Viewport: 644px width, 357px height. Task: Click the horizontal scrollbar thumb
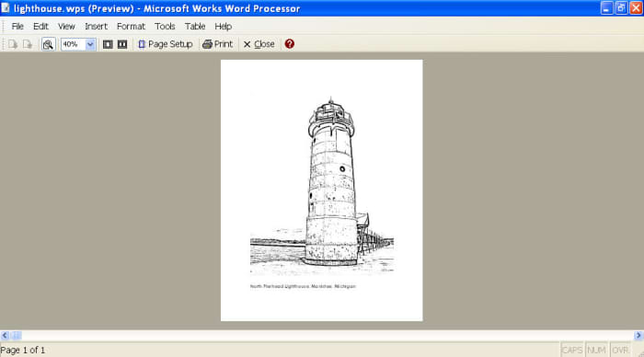pyautogui.click(x=16, y=336)
